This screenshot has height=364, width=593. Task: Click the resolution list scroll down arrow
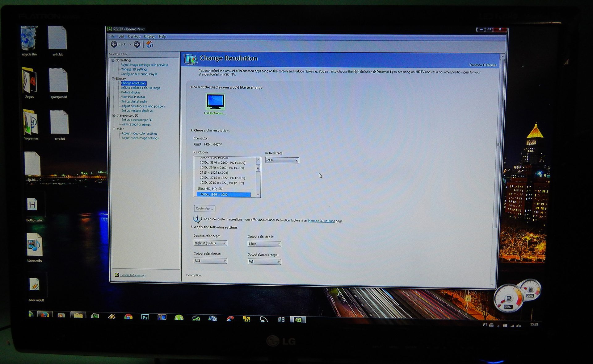pos(258,195)
